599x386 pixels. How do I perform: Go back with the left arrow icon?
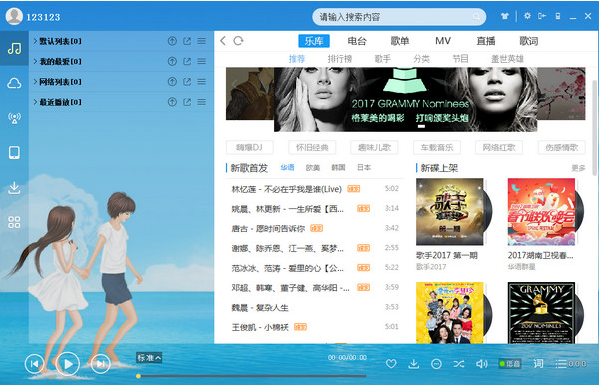[x=223, y=41]
